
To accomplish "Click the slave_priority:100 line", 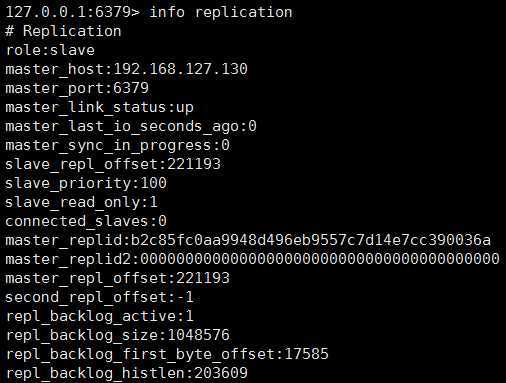I will (x=86, y=184).
